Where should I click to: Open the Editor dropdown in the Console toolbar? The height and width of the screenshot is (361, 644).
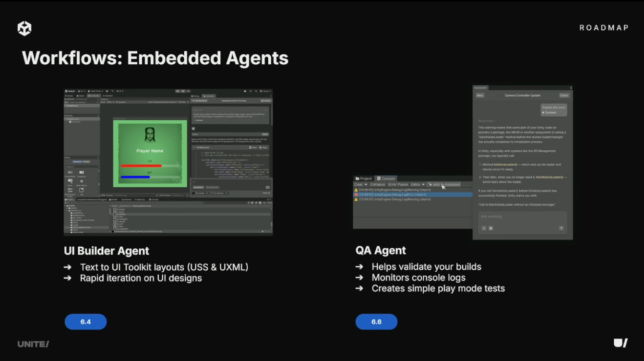[x=418, y=184]
